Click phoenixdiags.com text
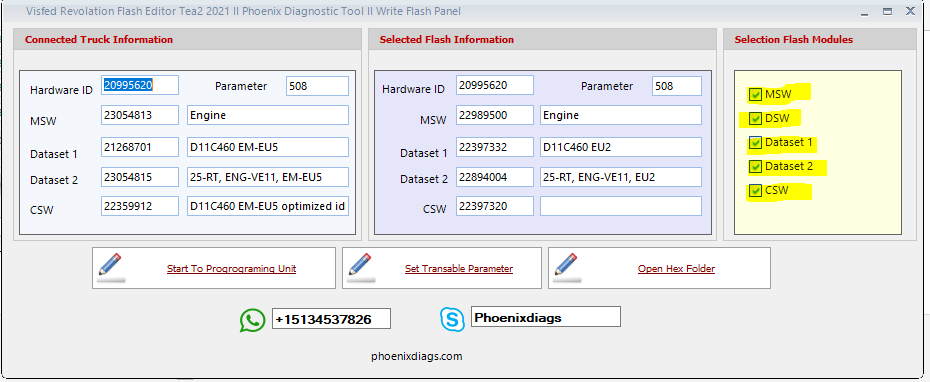This screenshot has height=382, width=930. point(416,356)
